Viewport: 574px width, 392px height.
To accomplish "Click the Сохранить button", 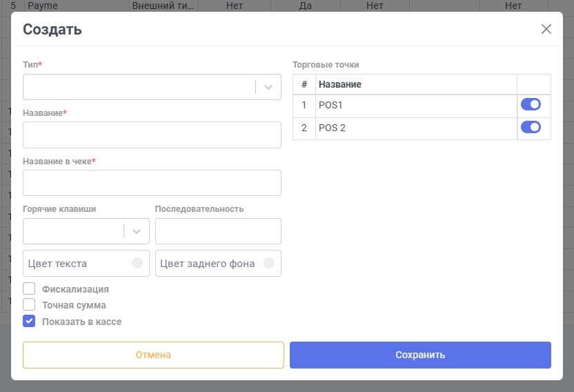I will coord(420,355).
